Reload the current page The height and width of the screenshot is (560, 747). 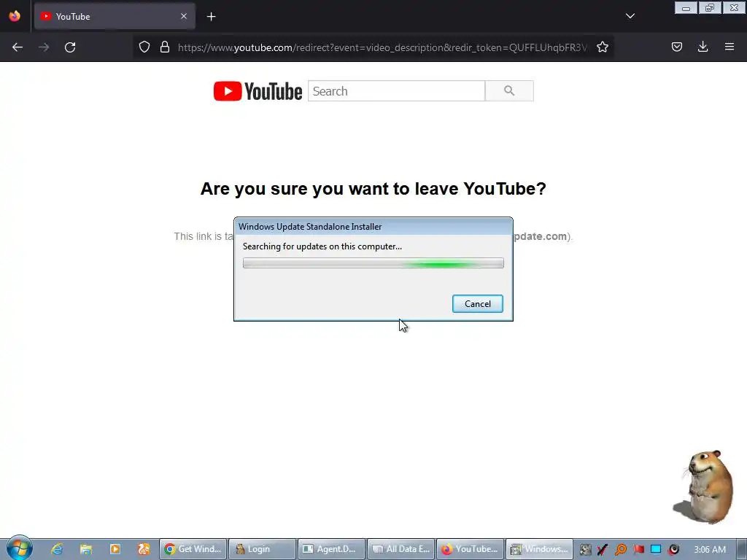pyautogui.click(x=70, y=47)
